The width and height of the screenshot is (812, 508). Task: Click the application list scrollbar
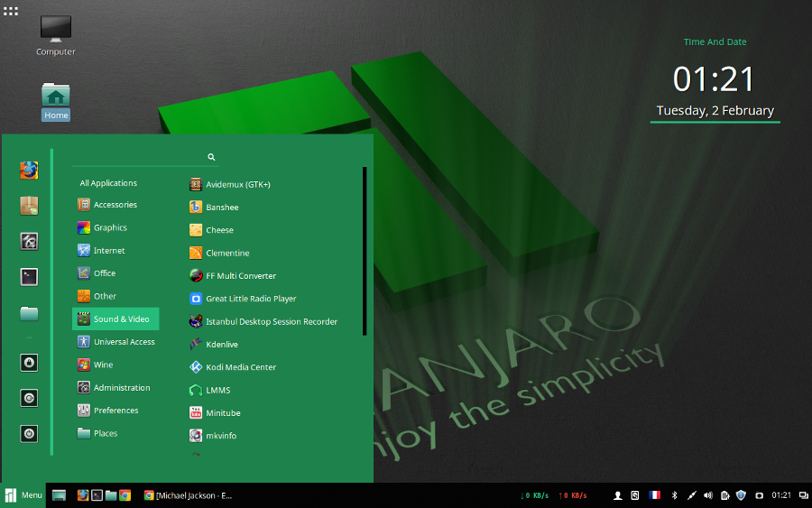(364, 251)
